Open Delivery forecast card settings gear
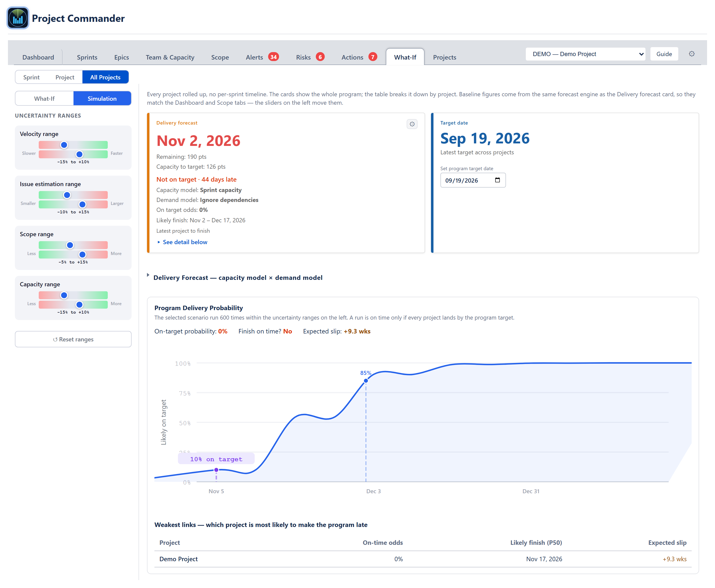Screen dimensions: 715x588 (412, 124)
